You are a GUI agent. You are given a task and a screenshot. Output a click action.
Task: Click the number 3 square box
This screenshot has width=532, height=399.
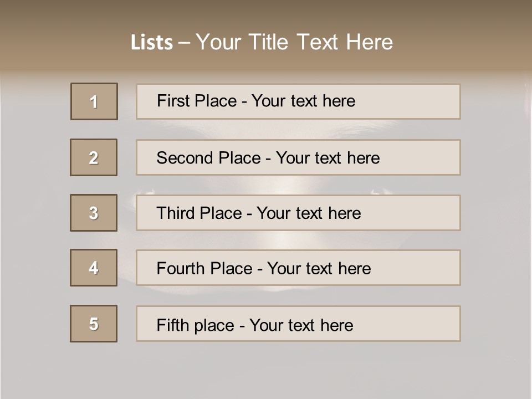pyautogui.click(x=94, y=213)
